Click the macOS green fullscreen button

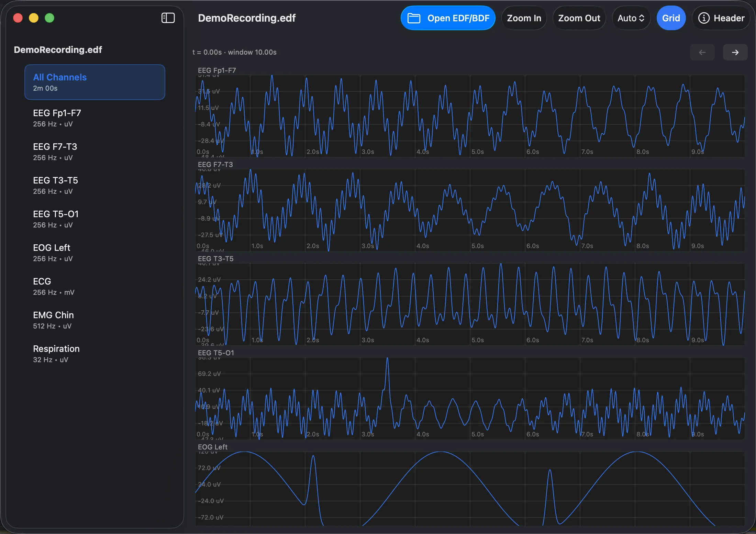pyautogui.click(x=49, y=18)
